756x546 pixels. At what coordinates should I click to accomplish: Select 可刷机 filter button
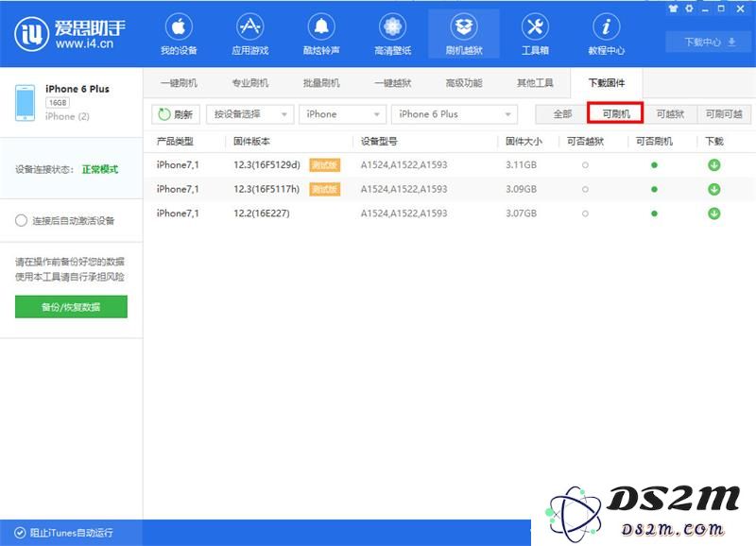coord(616,113)
